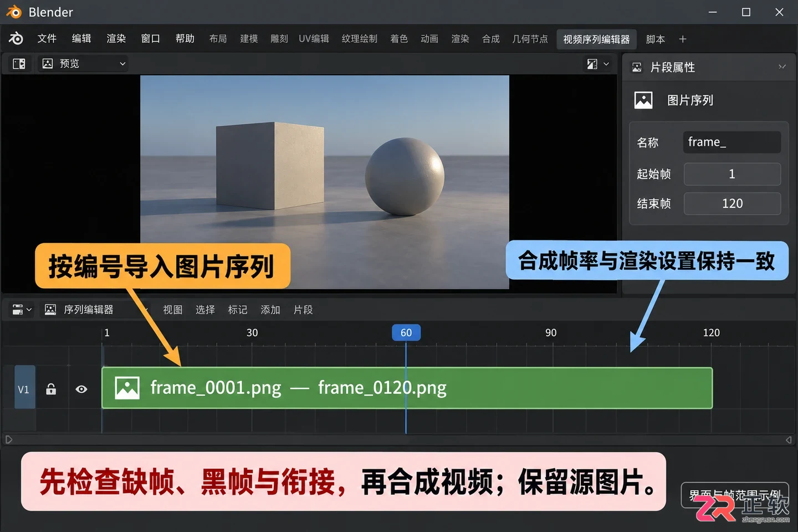Screen dimensions: 798x532
Task: Switch to the 雕刻 workspace tab
Action: tap(279, 39)
